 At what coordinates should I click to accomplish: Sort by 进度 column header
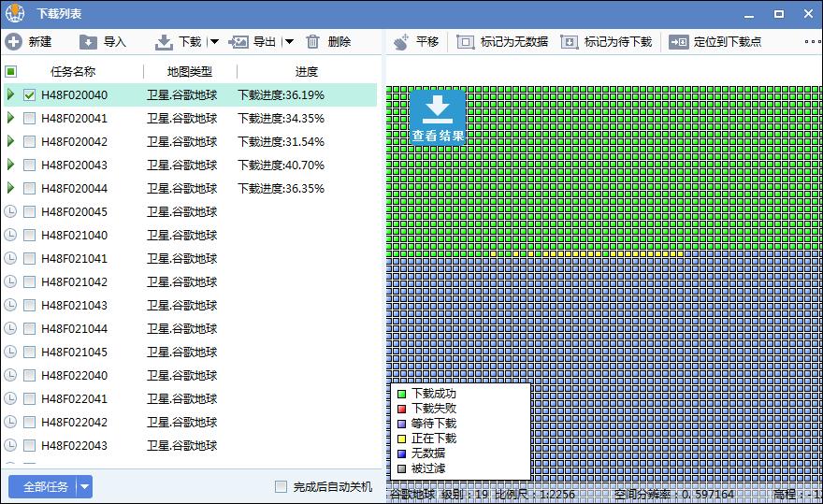coord(307,71)
